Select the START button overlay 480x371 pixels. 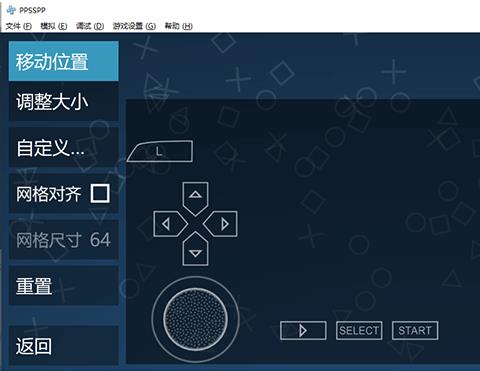point(415,331)
